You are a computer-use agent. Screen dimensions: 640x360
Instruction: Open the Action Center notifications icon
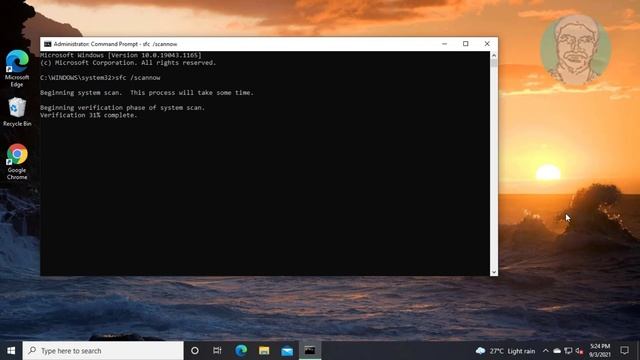(x=624, y=351)
